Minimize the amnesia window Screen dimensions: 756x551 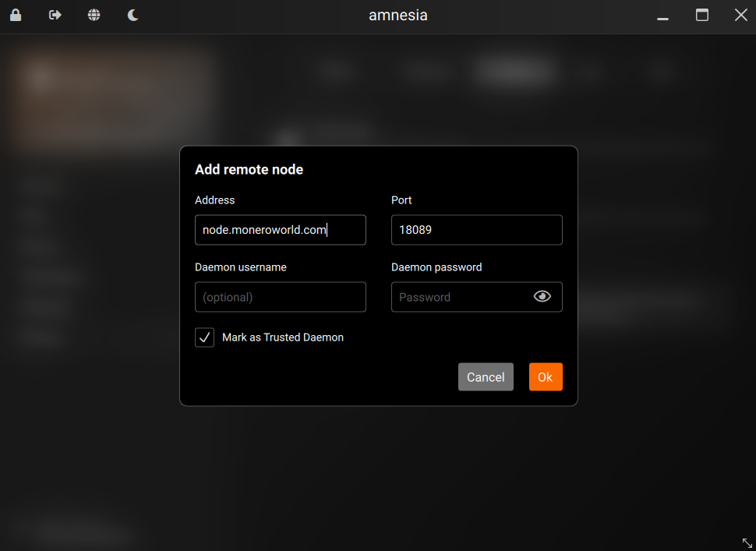coord(662,19)
